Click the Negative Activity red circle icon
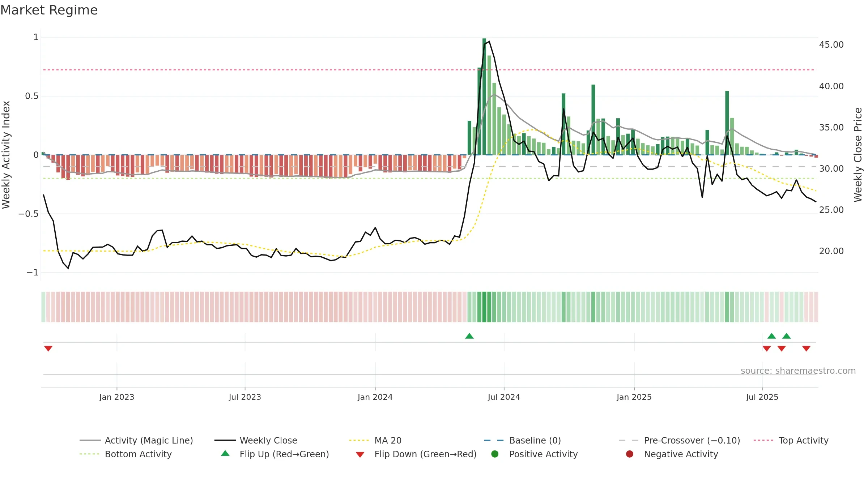 [630, 454]
